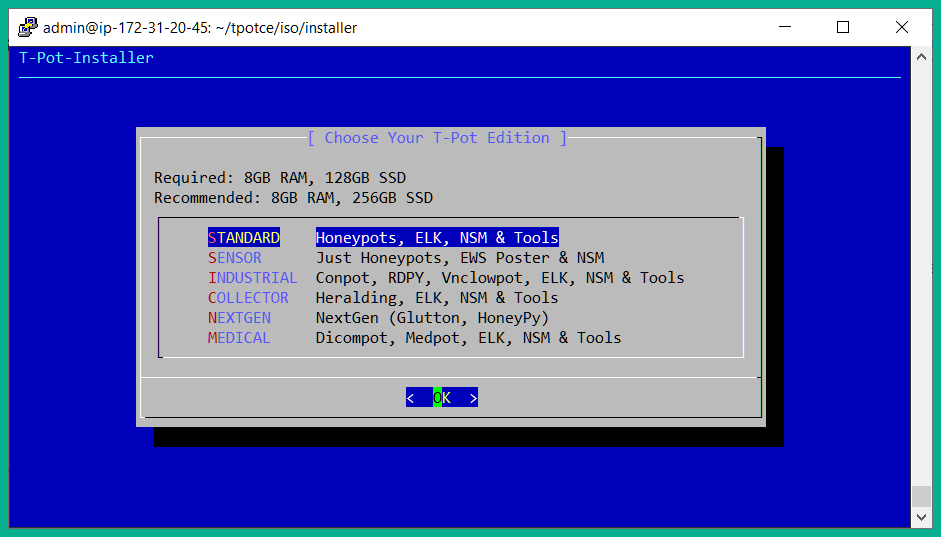
Task: Click window title 'admin@ip-172-31-20-45'
Action: coord(125,28)
